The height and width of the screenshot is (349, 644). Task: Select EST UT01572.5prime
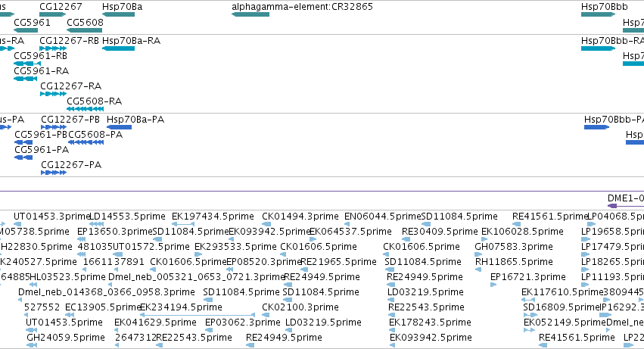click(151, 247)
